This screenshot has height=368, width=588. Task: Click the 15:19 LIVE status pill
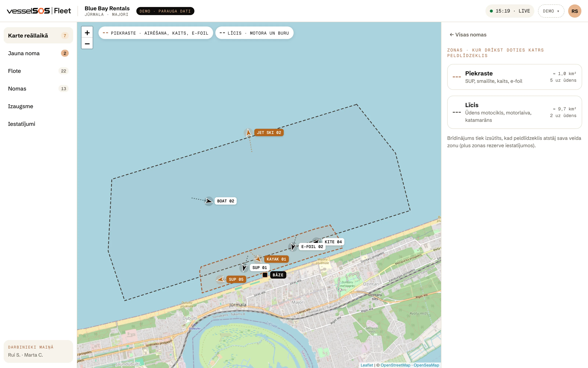pos(510,11)
